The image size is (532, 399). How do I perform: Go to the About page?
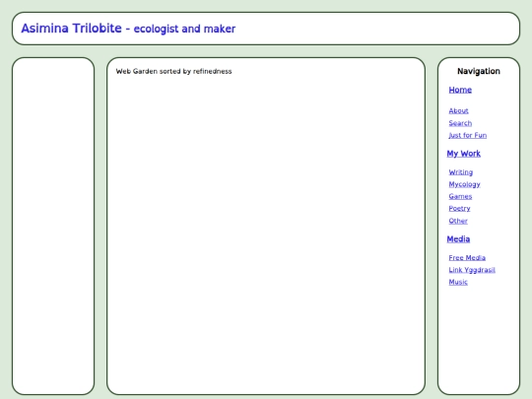click(x=458, y=111)
